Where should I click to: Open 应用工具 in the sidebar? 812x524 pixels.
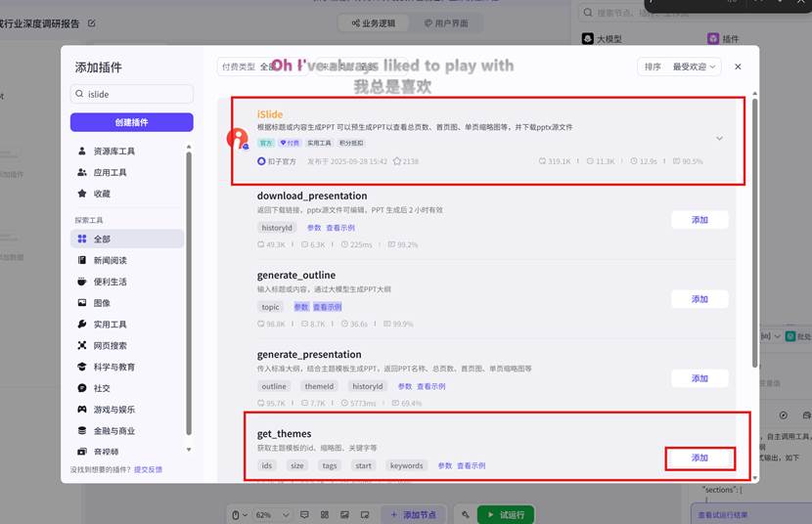pos(129,172)
